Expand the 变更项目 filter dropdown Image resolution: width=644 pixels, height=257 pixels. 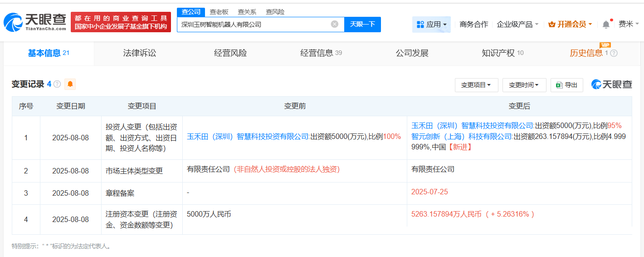[x=476, y=85]
